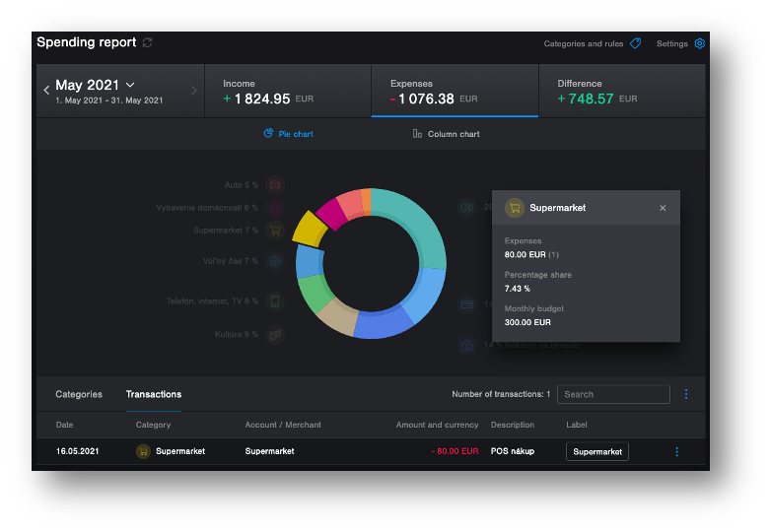
Task: Click the transactions Search field
Action: point(613,394)
